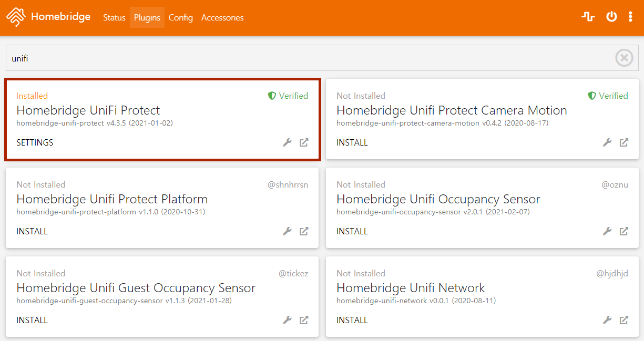Image resolution: width=644 pixels, height=341 pixels.
Task: Click the power restart icon
Action: tap(611, 17)
